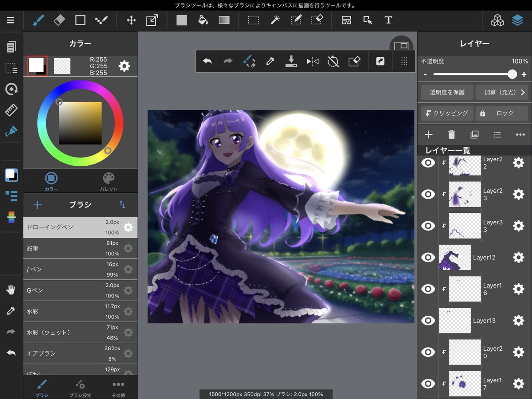The width and height of the screenshot is (532, 399).
Task: Select the rectangular selection tool
Action: 254,20
